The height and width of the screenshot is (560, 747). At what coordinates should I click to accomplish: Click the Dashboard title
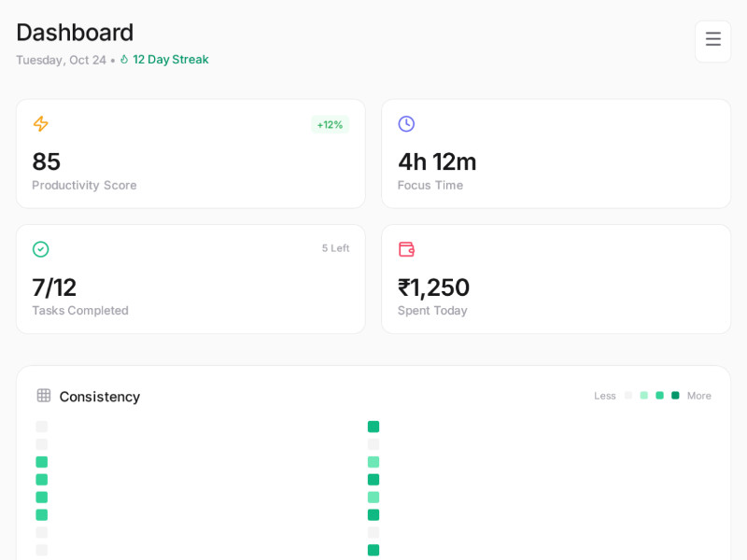[75, 33]
